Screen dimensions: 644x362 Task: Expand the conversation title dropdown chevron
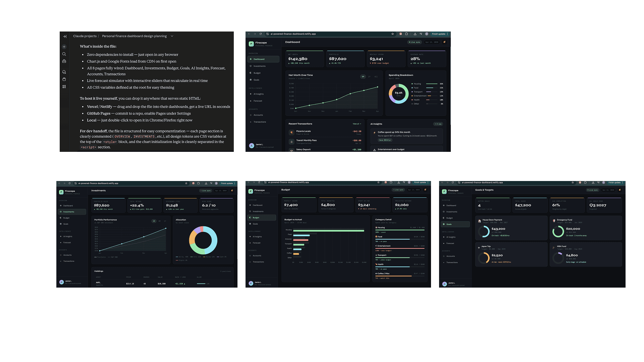172,36
